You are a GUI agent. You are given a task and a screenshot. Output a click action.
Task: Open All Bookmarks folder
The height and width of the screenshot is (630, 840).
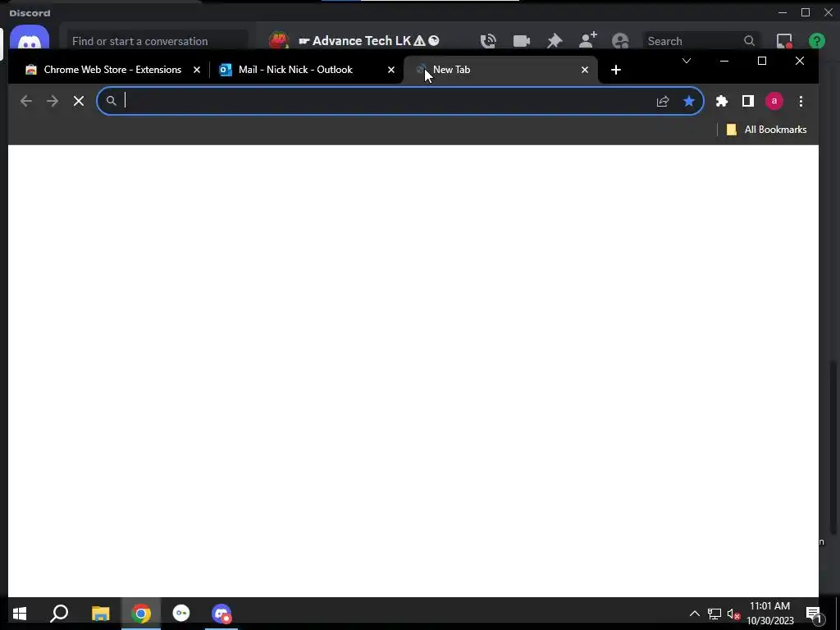(766, 130)
